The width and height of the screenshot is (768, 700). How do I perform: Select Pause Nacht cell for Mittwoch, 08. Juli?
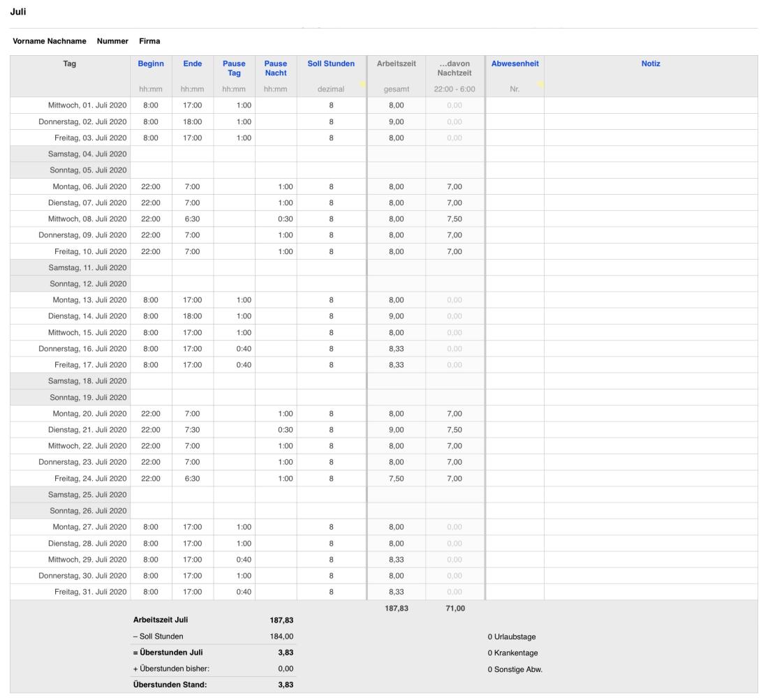coord(276,218)
